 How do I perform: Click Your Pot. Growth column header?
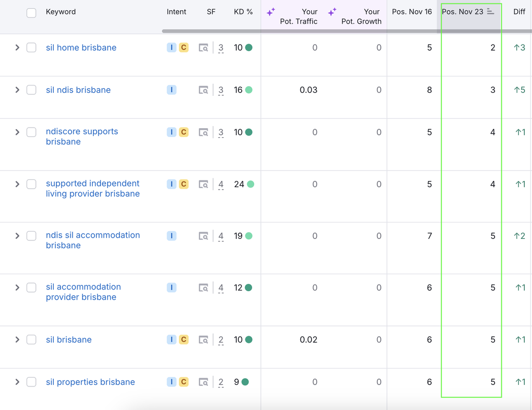coord(361,16)
